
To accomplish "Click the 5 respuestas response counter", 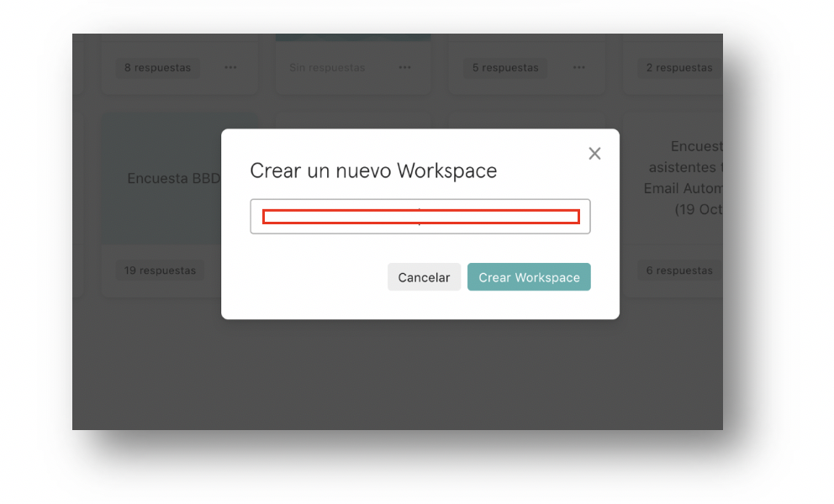I will (x=505, y=68).
